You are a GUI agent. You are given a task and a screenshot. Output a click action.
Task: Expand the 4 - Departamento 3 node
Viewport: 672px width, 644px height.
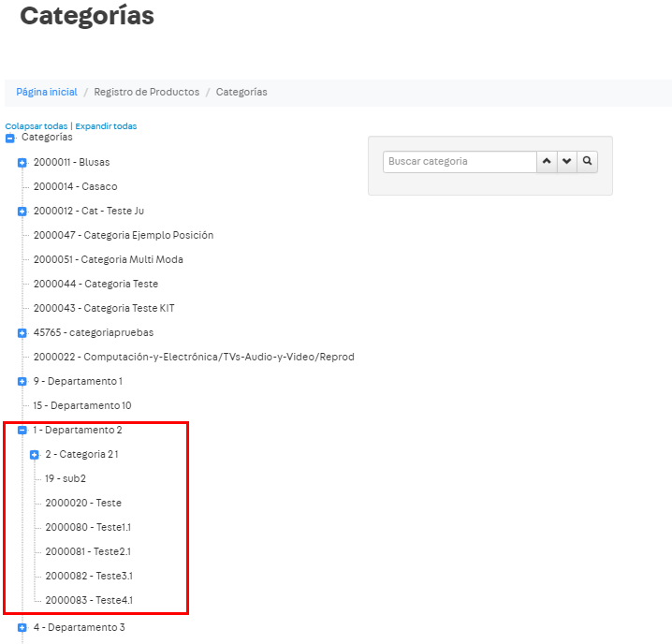coord(22,628)
